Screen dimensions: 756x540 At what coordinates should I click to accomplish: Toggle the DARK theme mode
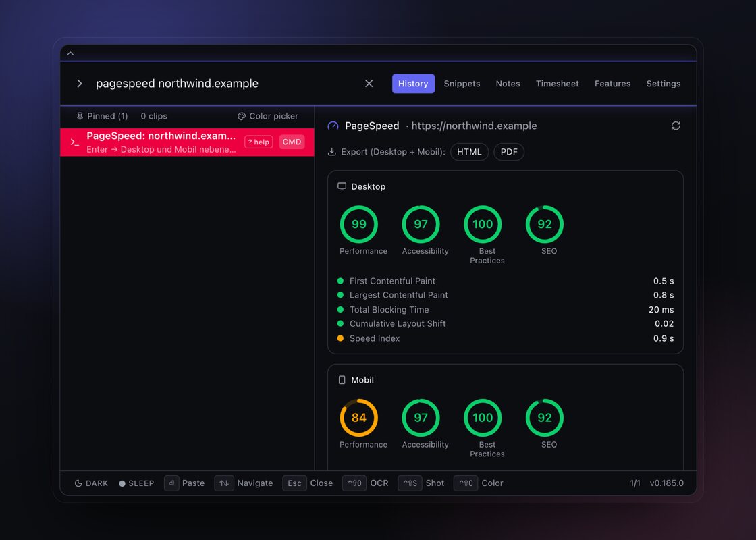[91, 483]
